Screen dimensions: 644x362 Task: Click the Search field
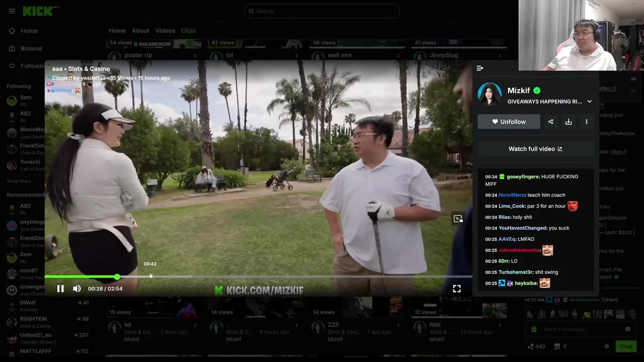322,11
